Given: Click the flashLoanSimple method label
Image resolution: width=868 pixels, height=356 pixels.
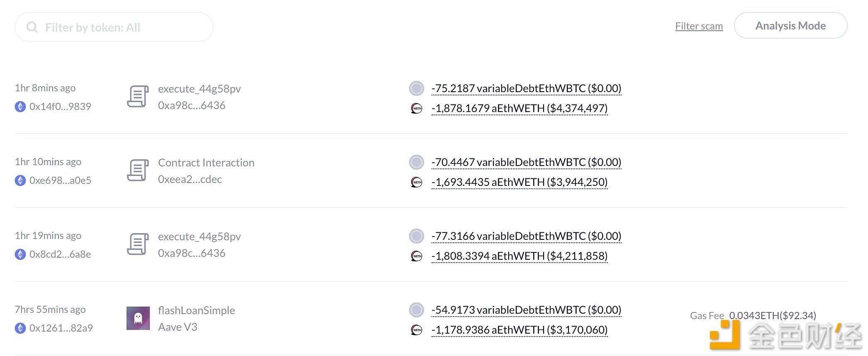Looking at the screenshot, I should [196, 310].
